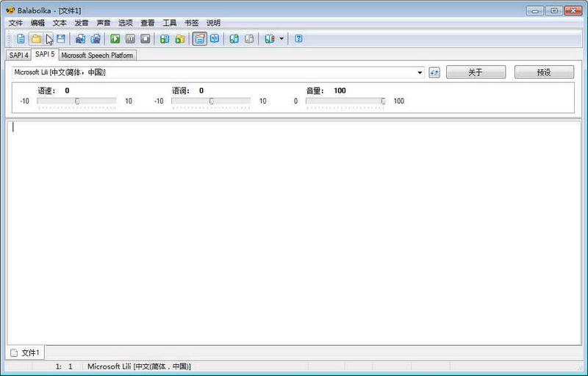The height and width of the screenshot is (376, 588).
Task: Toggle the highlighted panel icon in the toolbar
Action: point(199,39)
